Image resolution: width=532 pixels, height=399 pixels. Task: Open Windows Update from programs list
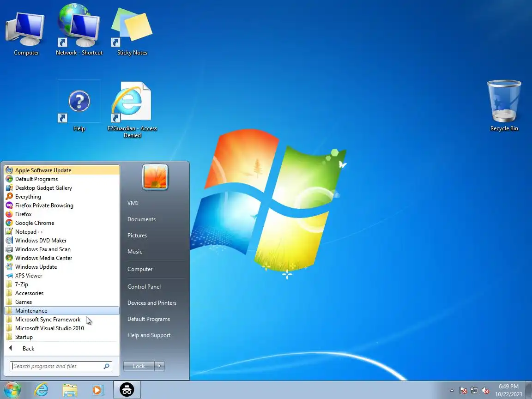[62, 267]
